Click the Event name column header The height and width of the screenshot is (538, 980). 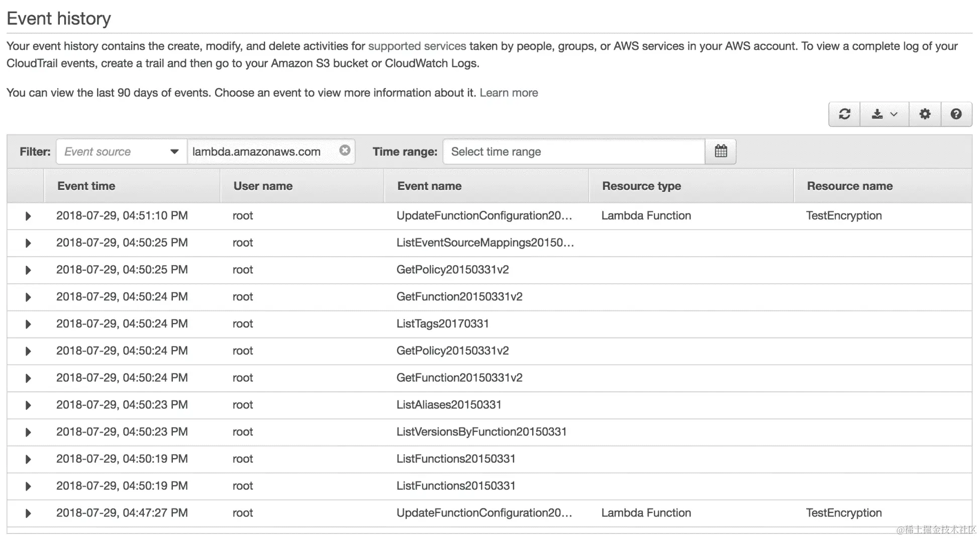pos(429,186)
